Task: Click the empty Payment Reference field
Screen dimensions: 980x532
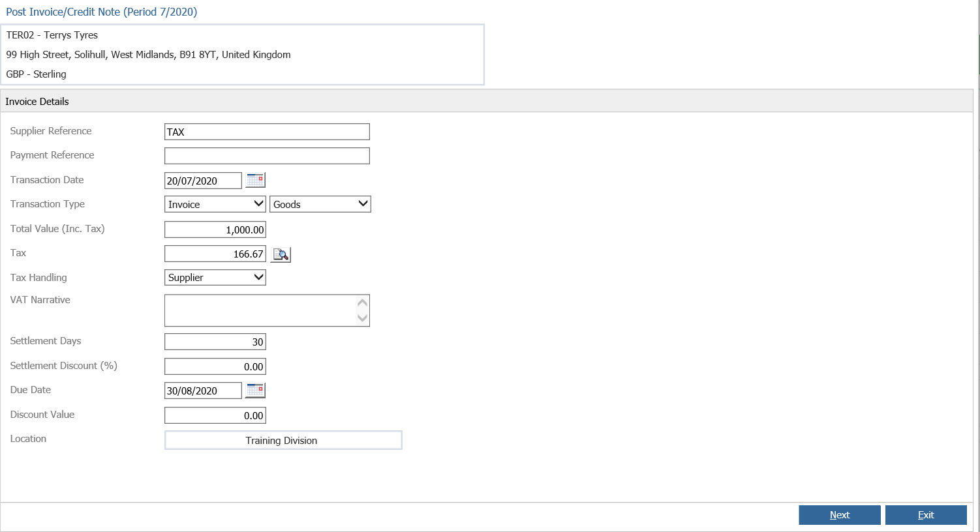Action: tap(267, 155)
